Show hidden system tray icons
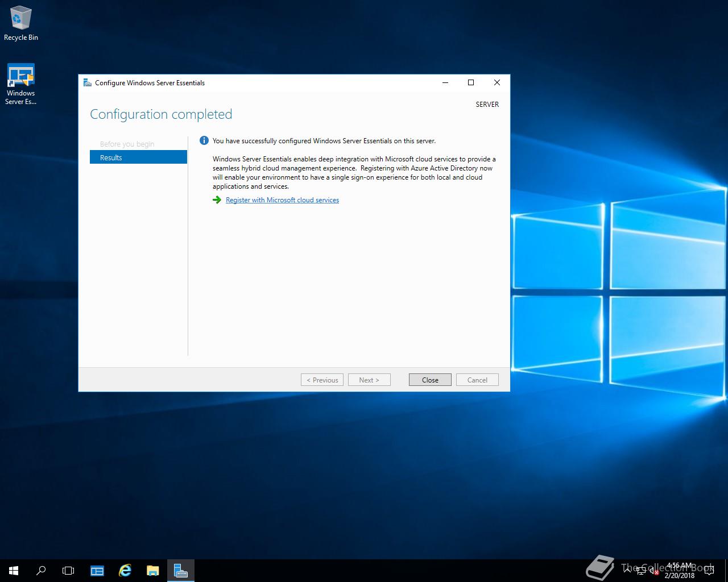Viewport: 728px width, 582px height. point(627,571)
